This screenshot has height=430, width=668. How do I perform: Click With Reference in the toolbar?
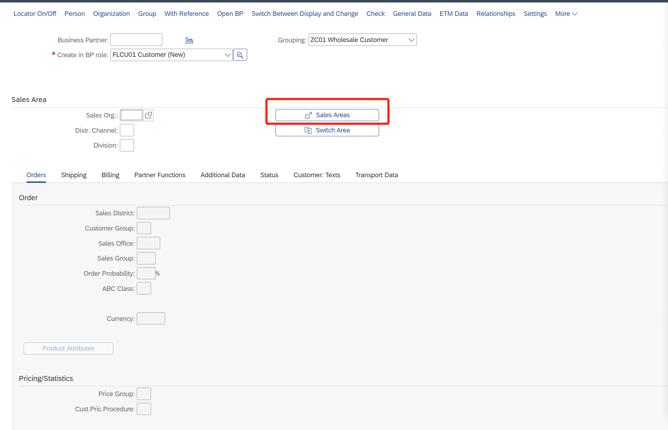pos(186,14)
